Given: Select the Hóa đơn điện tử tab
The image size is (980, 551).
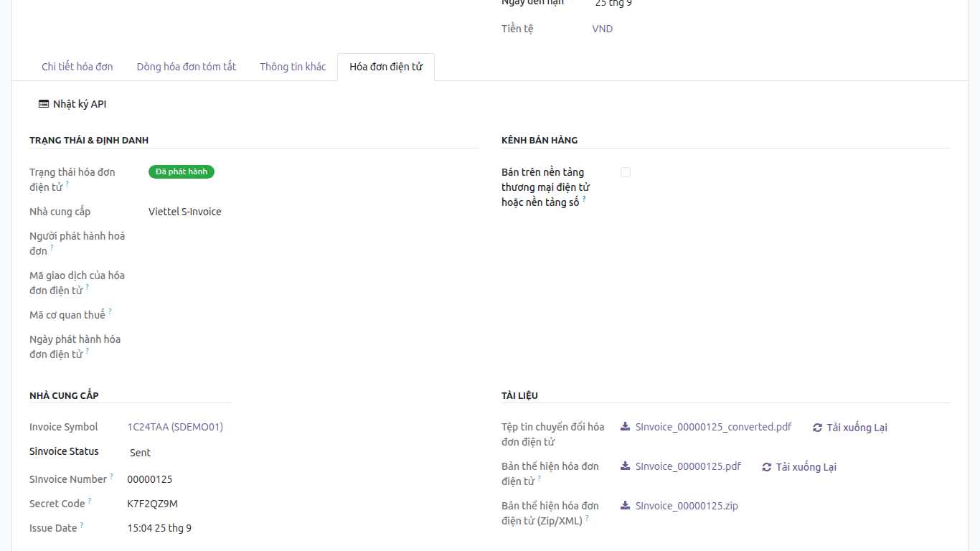Looking at the screenshot, I should click(386, 67).
